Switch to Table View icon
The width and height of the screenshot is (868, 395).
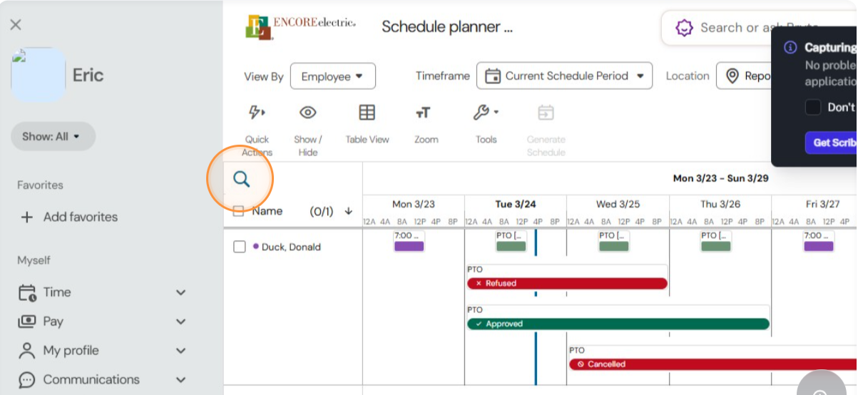[x=367, y=113]
